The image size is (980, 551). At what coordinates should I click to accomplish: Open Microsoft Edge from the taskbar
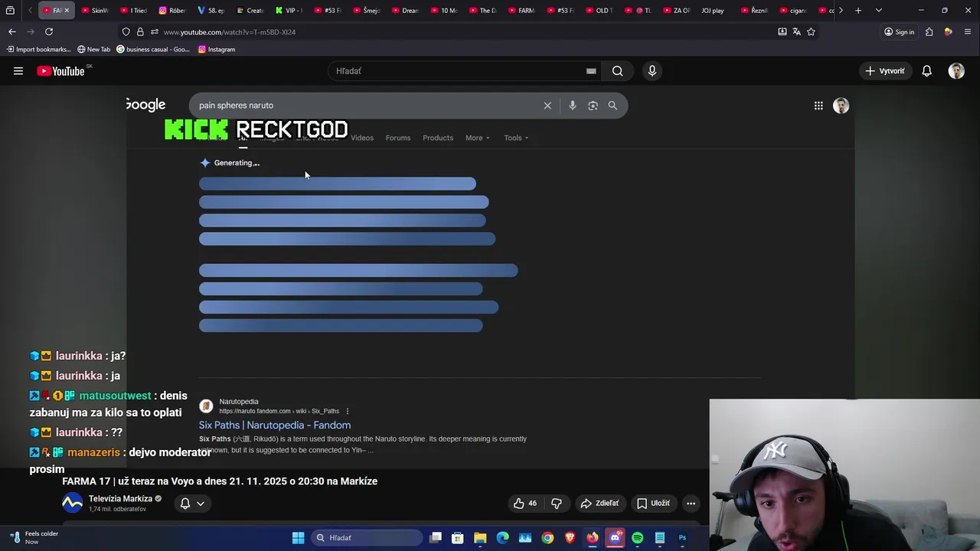502,538
